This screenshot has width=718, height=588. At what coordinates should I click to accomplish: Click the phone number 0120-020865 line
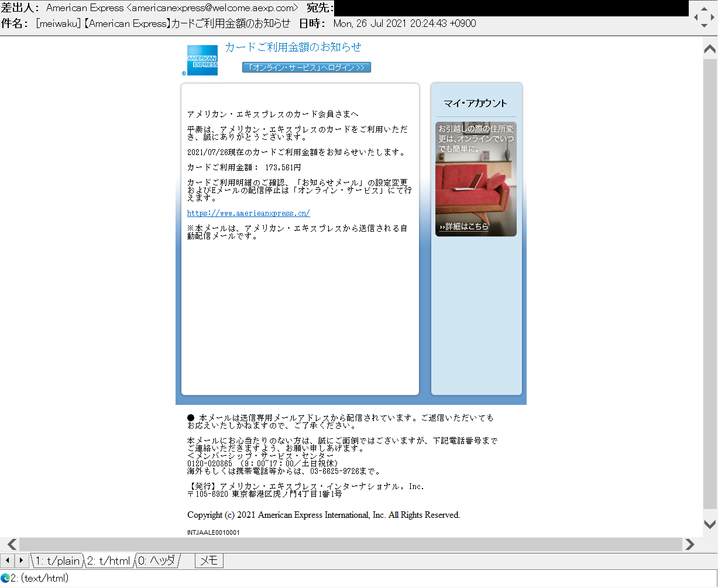[263, 463]
